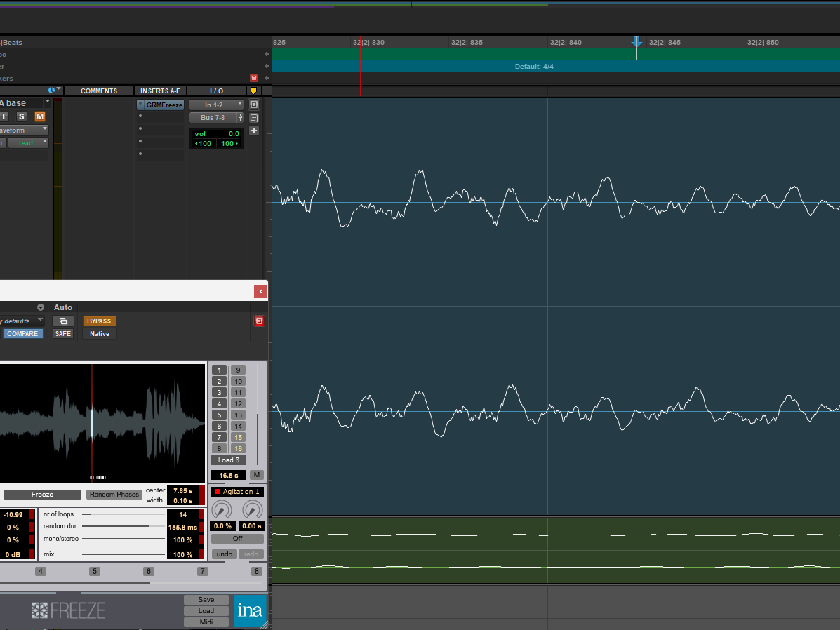The image size is (840, 630).
Task: Open A base track name dropdown arrow
Action: (48, 101)
